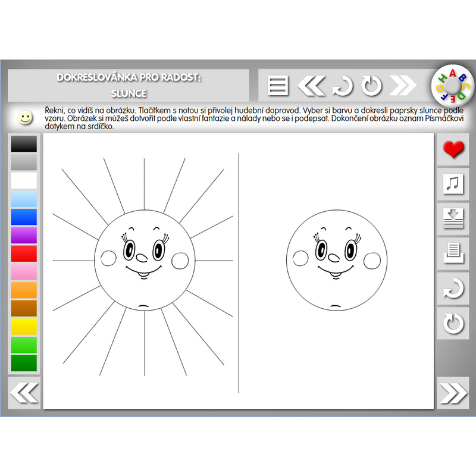The height and width of the screenshot is (476, 476).
Task: Select the black color swatch
Action: tap(24, 144)
